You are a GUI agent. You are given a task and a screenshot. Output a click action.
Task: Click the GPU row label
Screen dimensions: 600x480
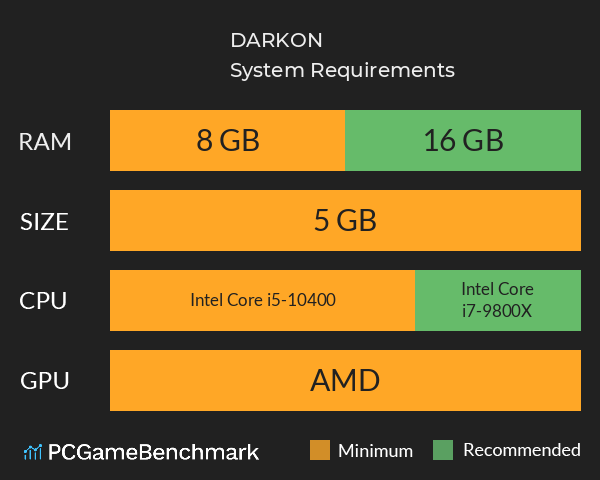point(45,380)
